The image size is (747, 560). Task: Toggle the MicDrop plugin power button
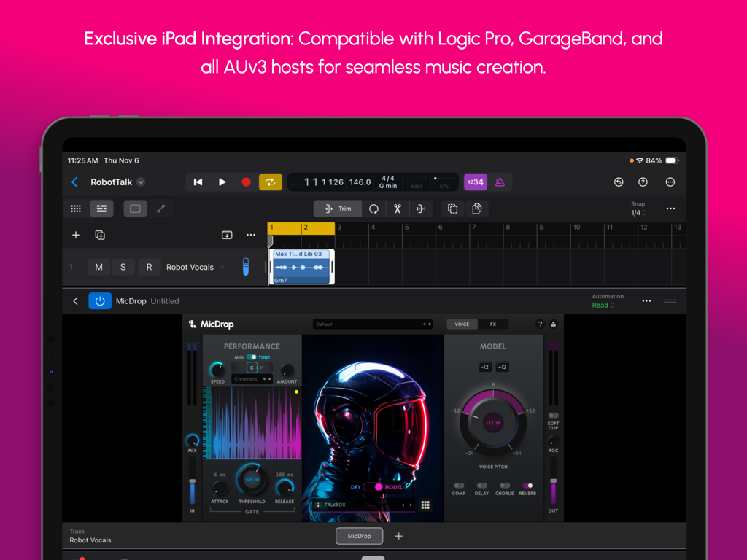(x=100, y=300)
